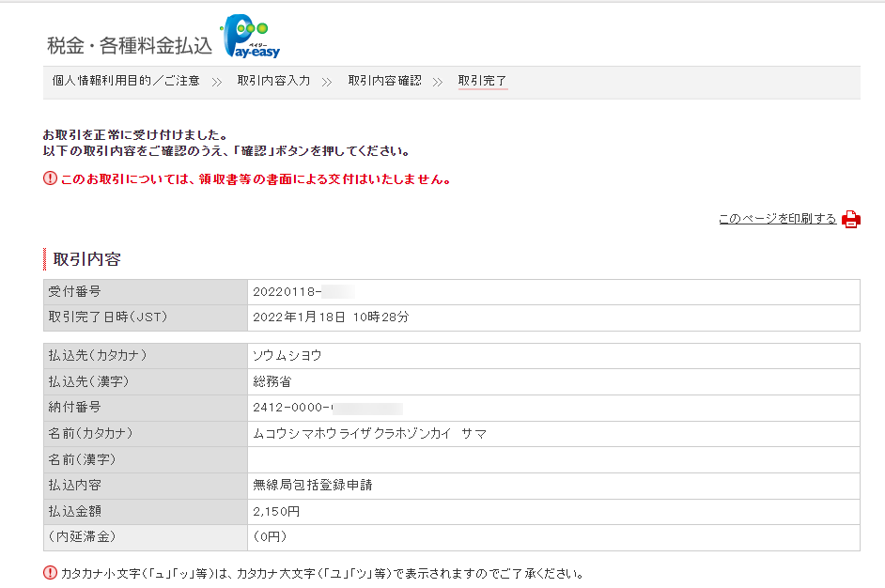The image size is (885, 588).
Task: Click the date 2022年1月18日 10時28分
Action: pyautogui.click(x=331, y=317)
